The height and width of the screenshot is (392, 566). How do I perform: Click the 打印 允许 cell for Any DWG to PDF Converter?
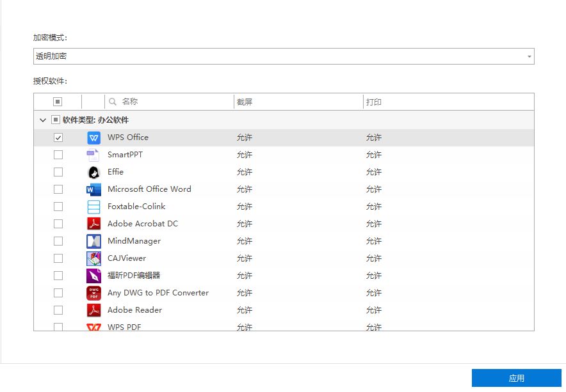(x=374, y=293)
